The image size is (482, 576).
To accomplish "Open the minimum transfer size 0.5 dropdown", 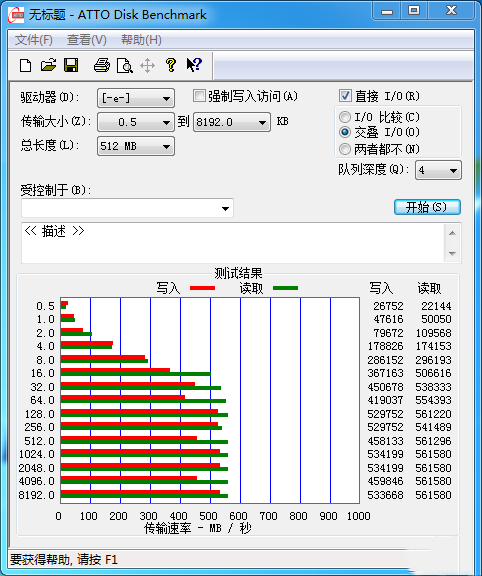I will [x=136, y=122].
